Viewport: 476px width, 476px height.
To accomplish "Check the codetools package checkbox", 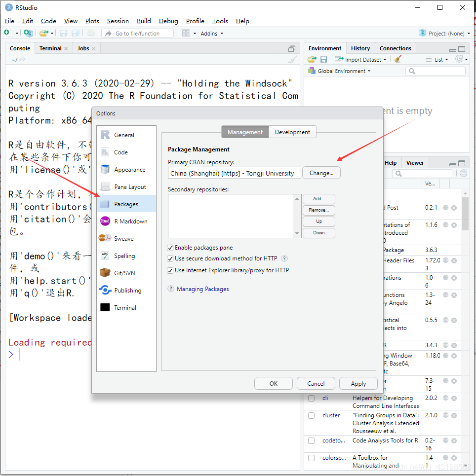I will [311, 441].
